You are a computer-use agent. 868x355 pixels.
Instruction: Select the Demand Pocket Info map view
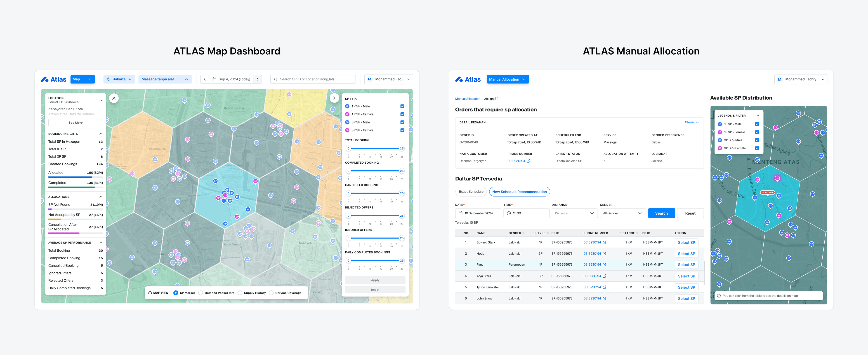201,293
